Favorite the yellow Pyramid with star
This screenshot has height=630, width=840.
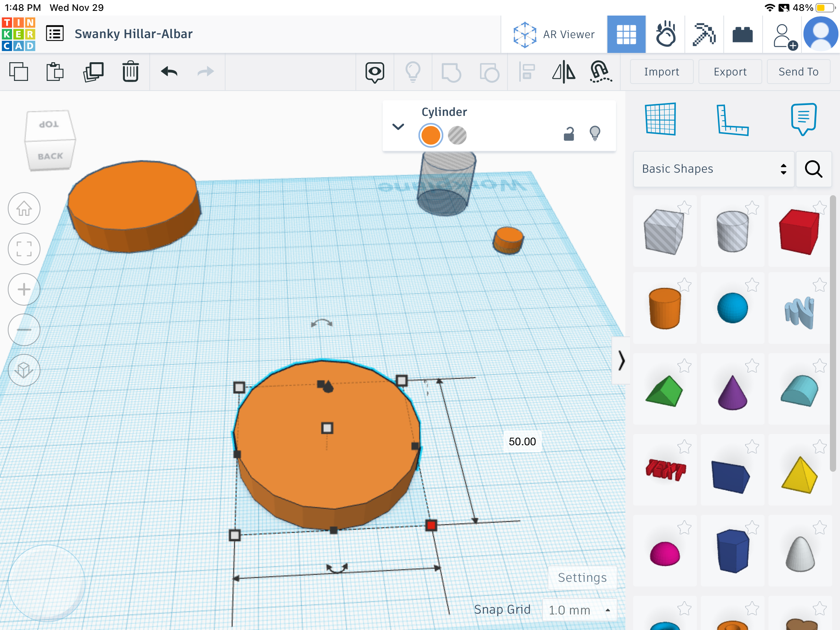coord(820,446)
